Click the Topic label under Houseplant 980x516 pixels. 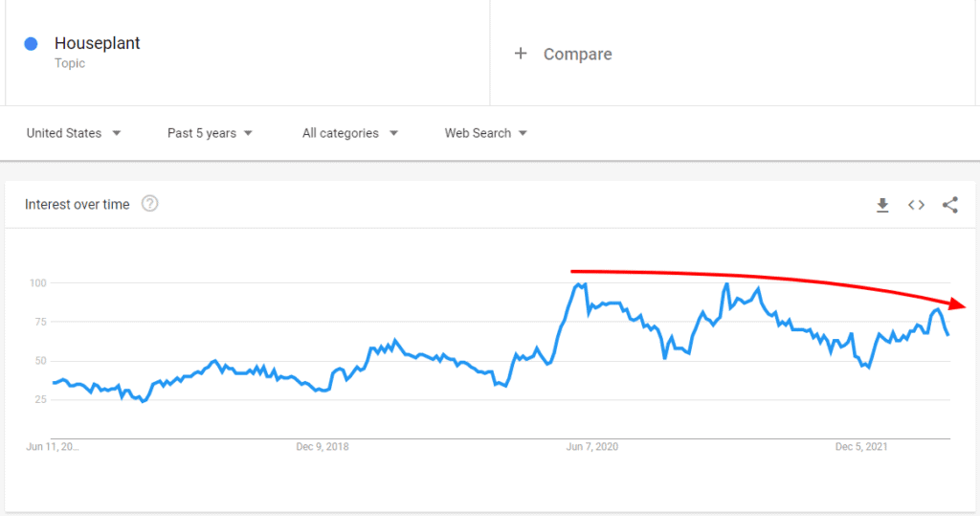click(x=70, y=63)
